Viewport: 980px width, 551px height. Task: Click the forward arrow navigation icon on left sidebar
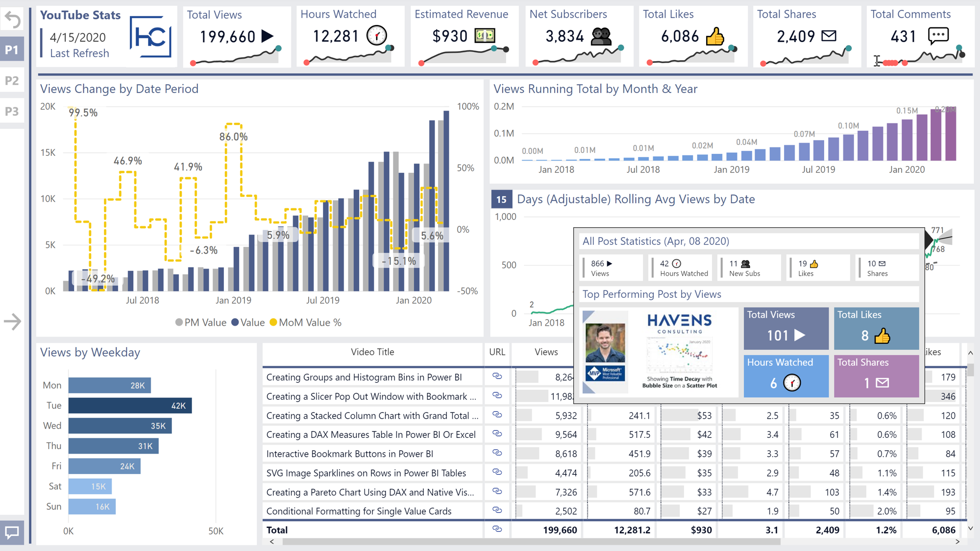[12, 322]
